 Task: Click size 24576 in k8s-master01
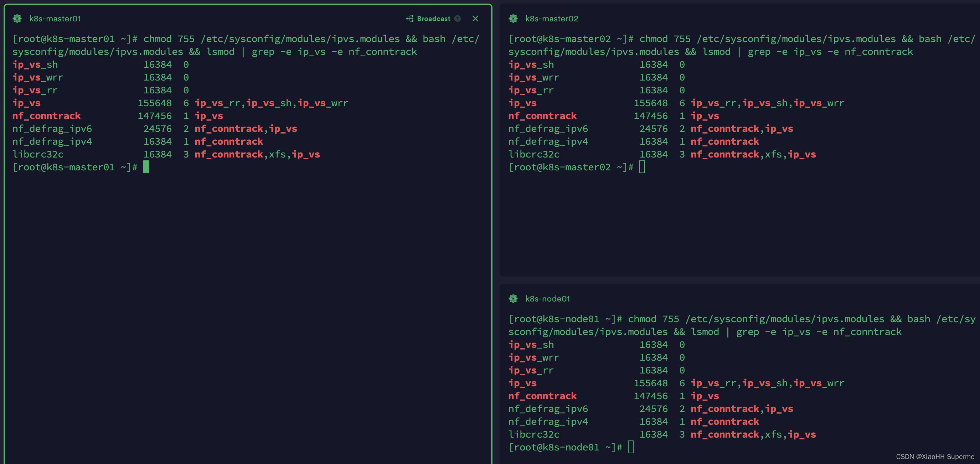158,129
